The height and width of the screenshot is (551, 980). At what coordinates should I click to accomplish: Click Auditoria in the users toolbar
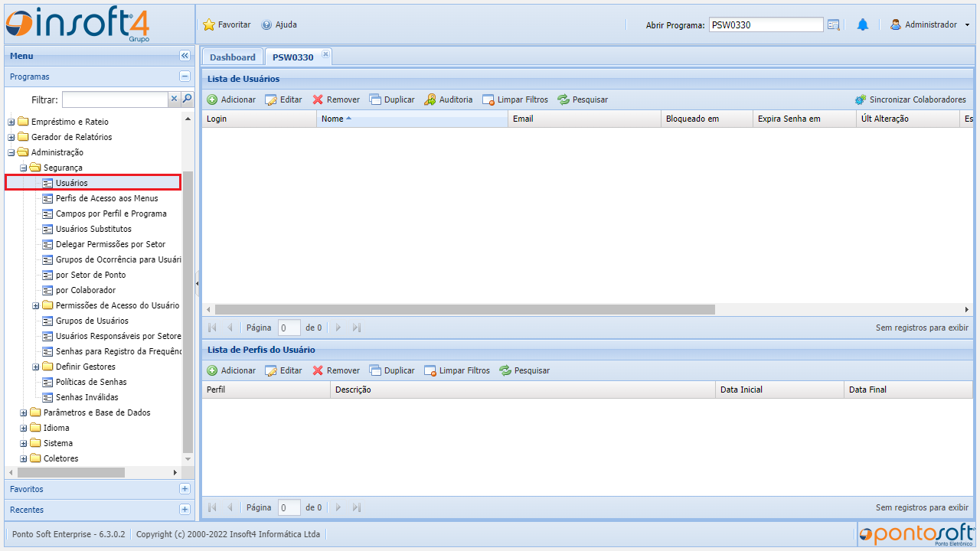(449, 99)
